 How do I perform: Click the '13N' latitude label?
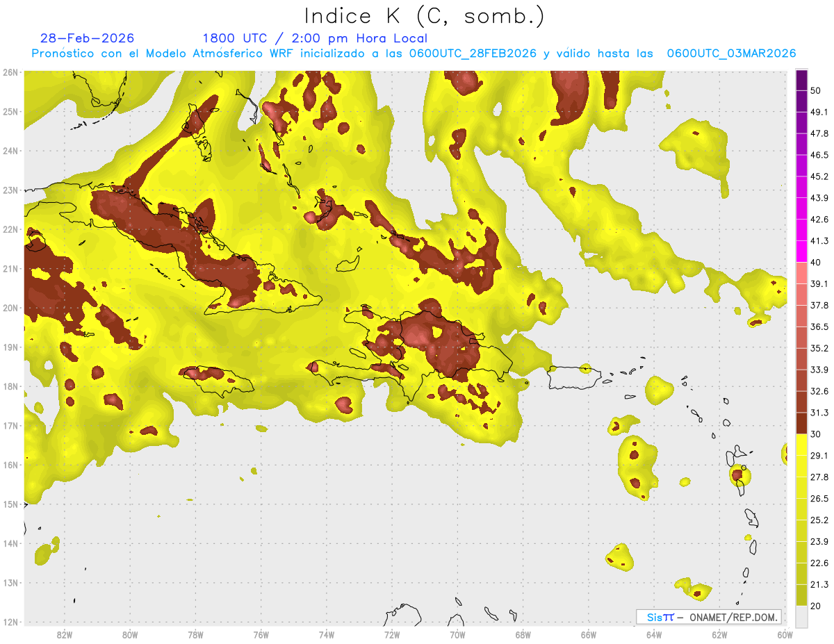point(10,582)
